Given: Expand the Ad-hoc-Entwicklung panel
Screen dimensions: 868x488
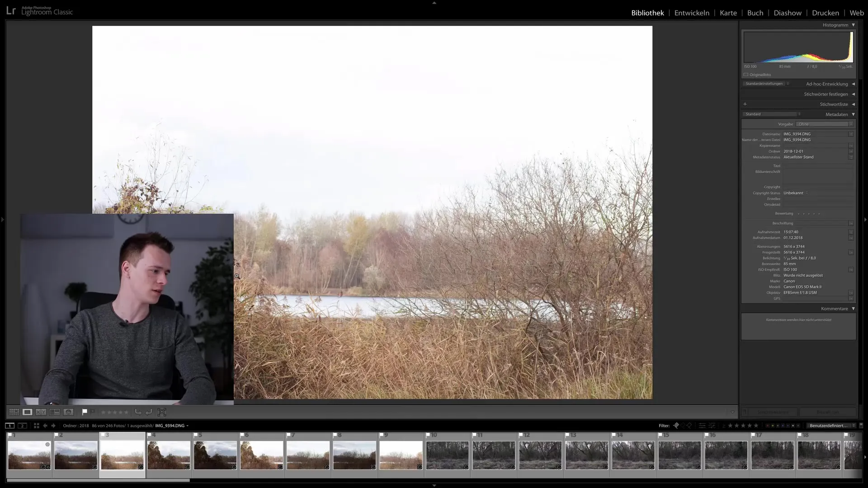Looking at the screenshot, I should (x=854, y=84).
